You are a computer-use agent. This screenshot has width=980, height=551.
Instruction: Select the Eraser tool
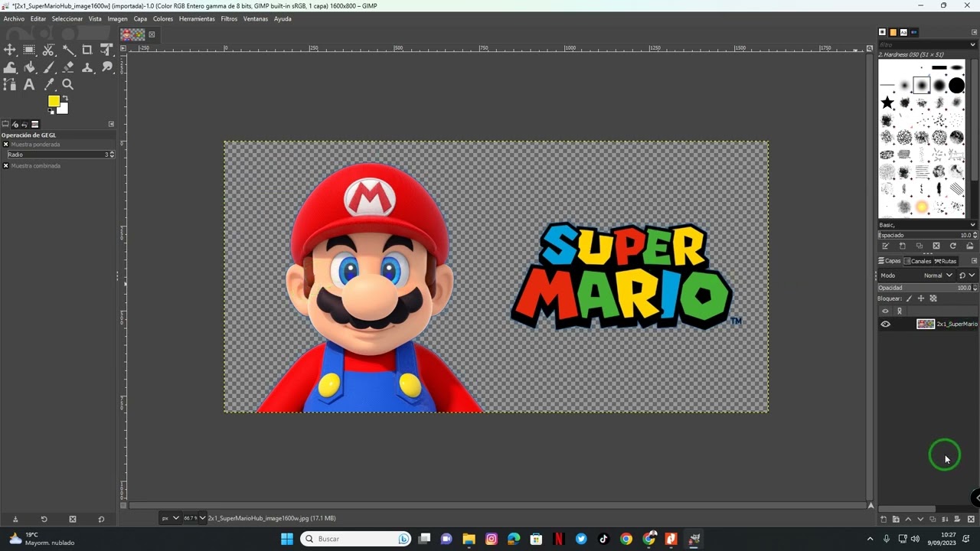point(68,67)
